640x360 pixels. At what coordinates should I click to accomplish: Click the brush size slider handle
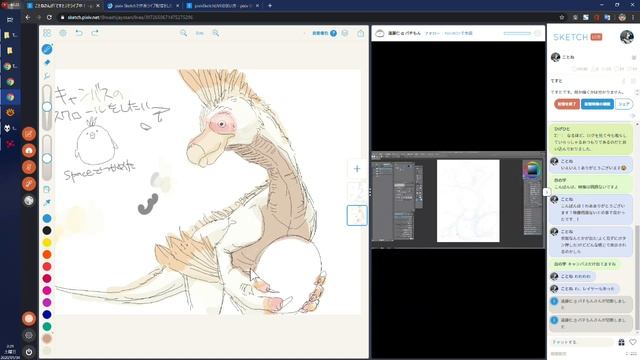47,107
